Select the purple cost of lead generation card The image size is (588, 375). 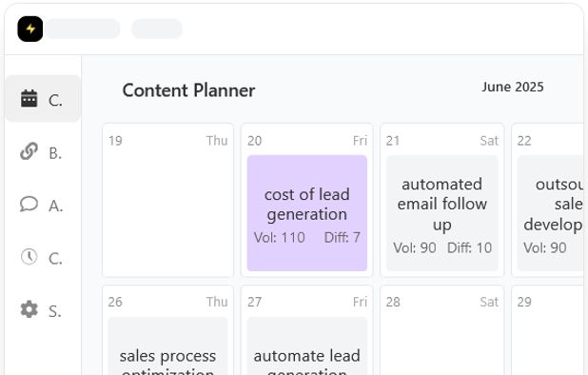(x=306, y=213)
